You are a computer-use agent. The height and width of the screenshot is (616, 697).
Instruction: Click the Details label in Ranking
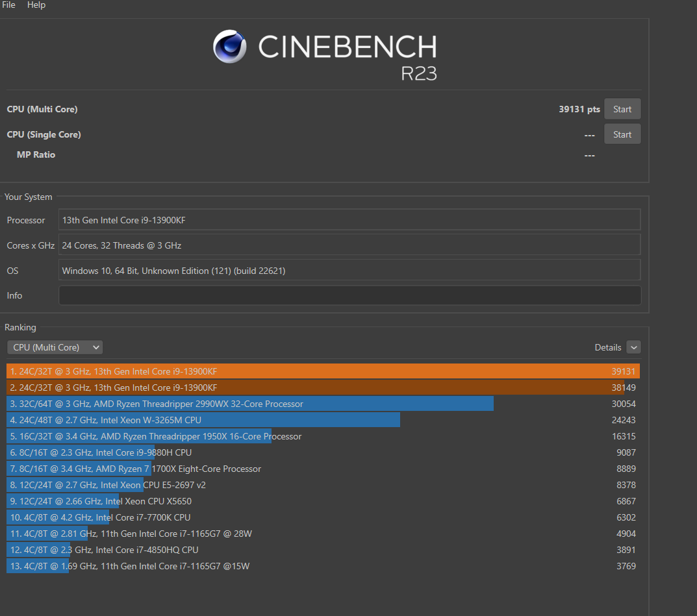tap(607, 347)
